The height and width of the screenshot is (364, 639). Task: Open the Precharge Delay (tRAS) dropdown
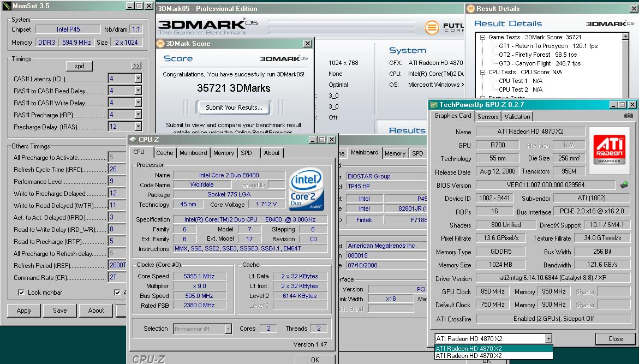pos(138,127)
